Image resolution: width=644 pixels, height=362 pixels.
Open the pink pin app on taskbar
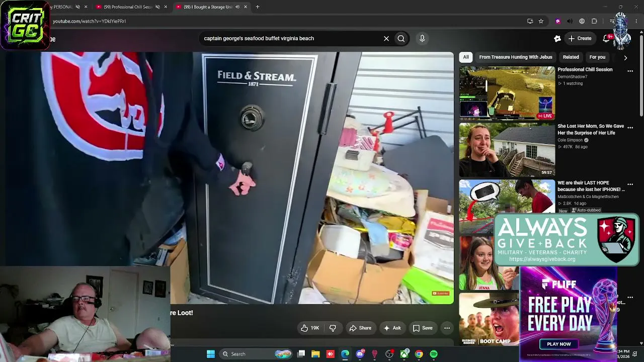[x=374, y=354]
